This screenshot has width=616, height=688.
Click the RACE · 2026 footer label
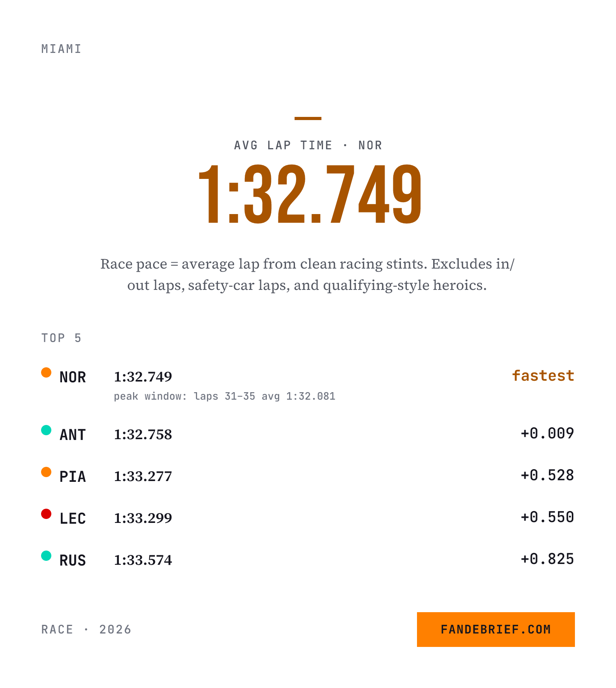coord(86,629)
